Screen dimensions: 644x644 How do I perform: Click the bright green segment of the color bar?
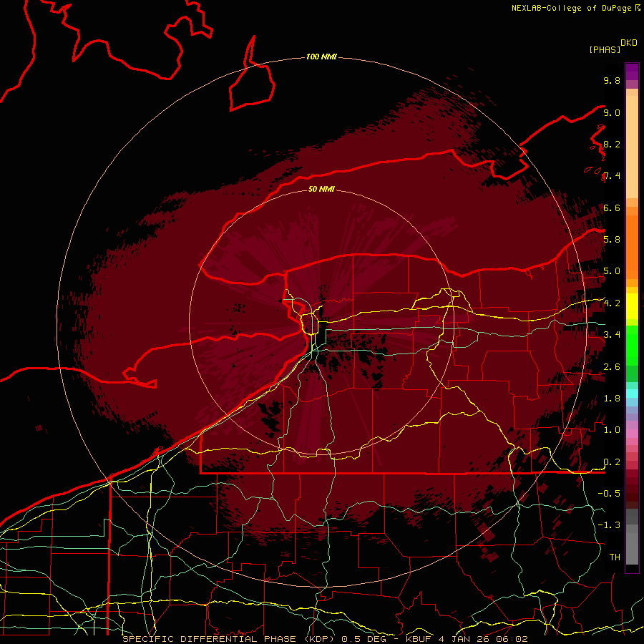click(x=632, y=345)
